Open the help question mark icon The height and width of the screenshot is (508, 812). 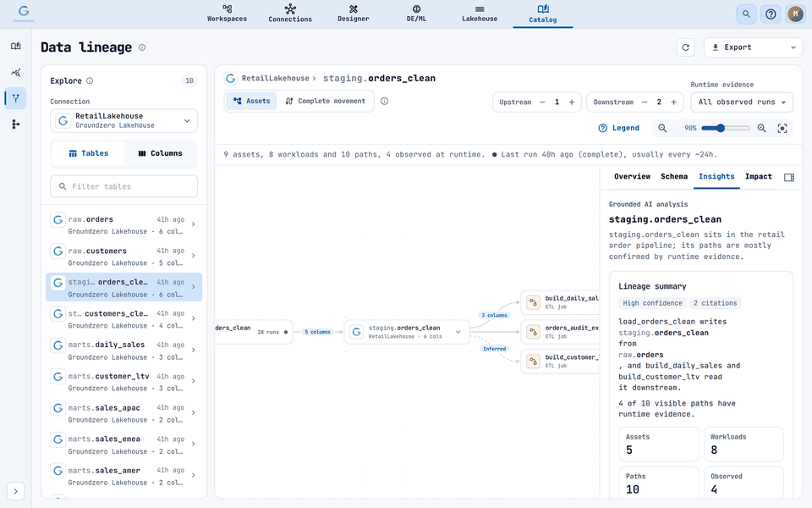coord(771,14)
